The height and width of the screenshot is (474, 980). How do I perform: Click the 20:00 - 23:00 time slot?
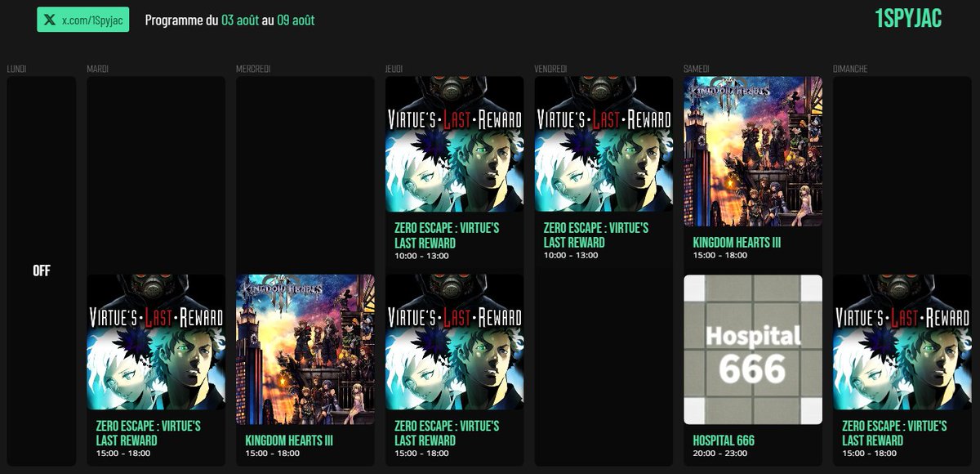(x=719, y=453)
